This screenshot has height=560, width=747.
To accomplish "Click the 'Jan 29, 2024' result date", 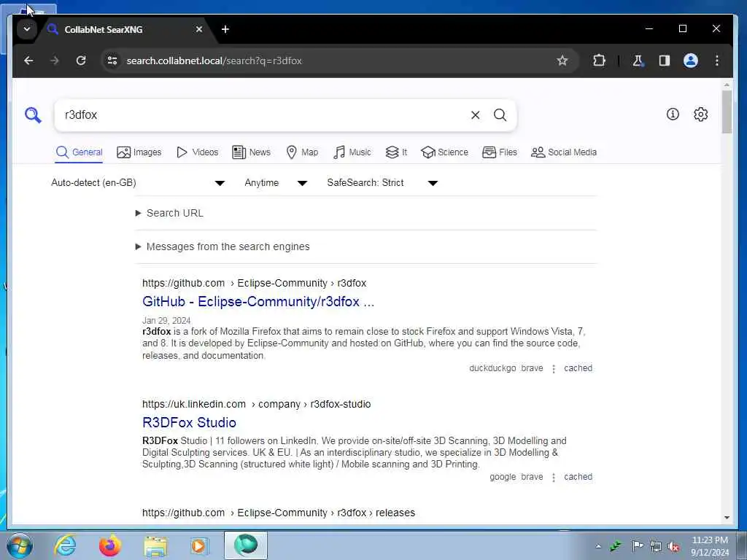I will (166, 321).
